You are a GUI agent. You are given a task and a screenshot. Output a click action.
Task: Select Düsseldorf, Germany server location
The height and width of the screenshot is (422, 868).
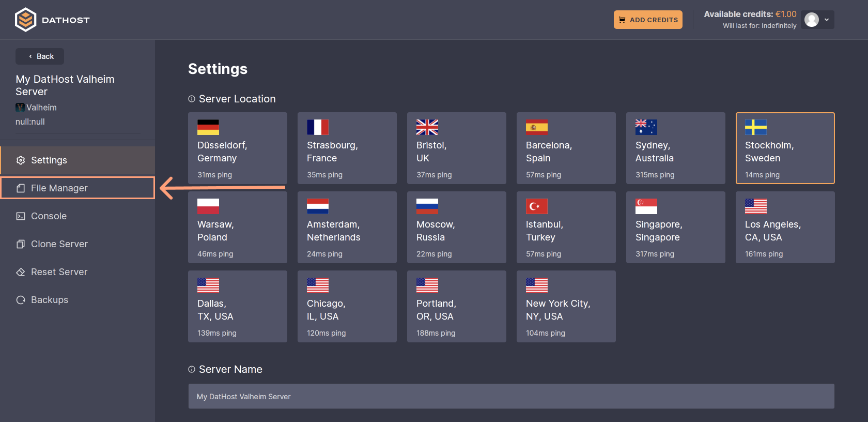[x=238, y=148]
